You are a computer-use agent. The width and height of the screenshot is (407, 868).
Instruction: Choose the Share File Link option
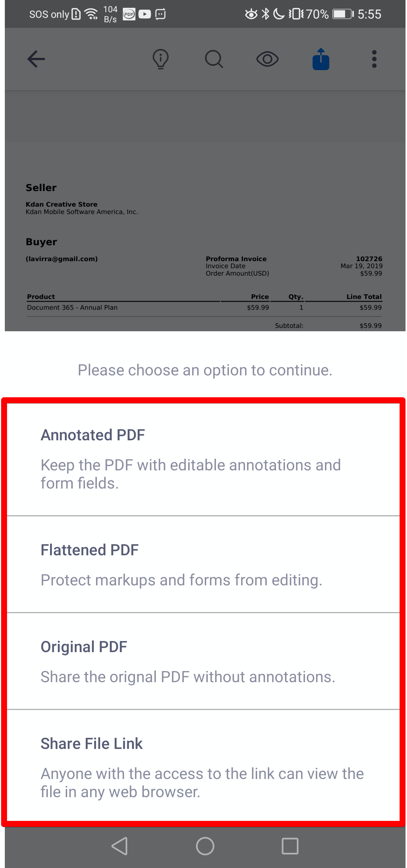pos(203,766)
